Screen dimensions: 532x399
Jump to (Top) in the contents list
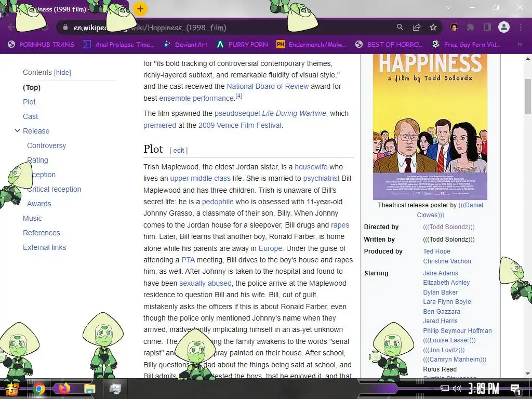(x=32, y=87)
